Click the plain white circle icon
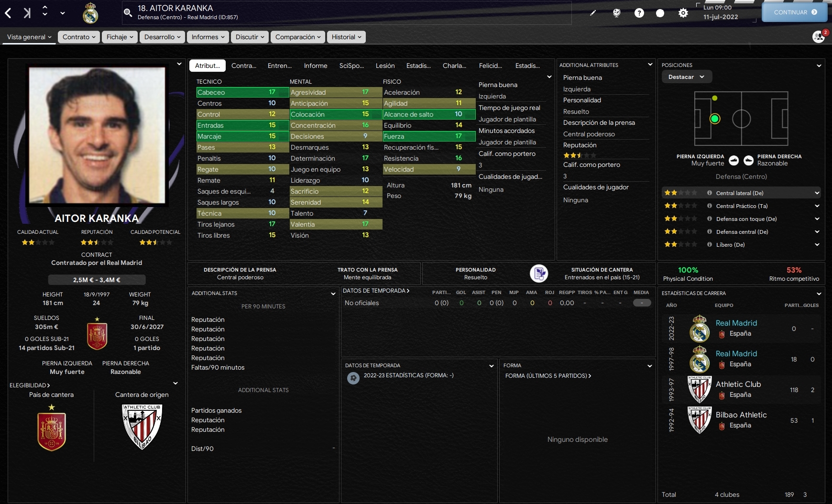Viewport: 832px width, 504px height. click(x=660, y=13)
